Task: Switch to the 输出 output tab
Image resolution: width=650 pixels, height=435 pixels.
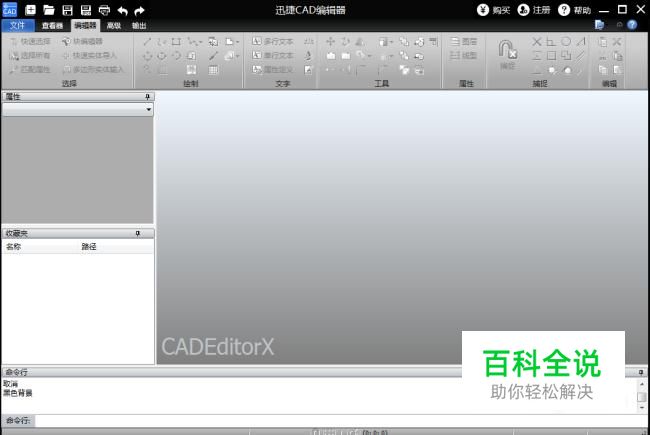Action: (139, 26)
